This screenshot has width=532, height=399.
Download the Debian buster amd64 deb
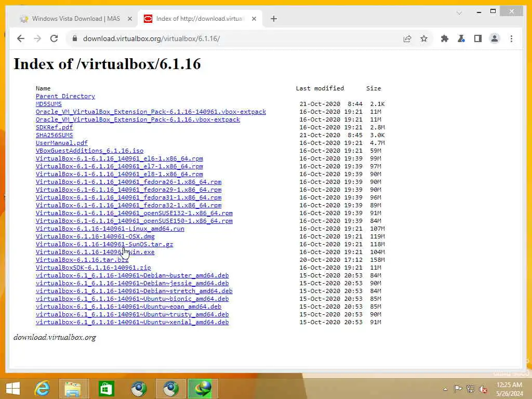pos(132,276)
